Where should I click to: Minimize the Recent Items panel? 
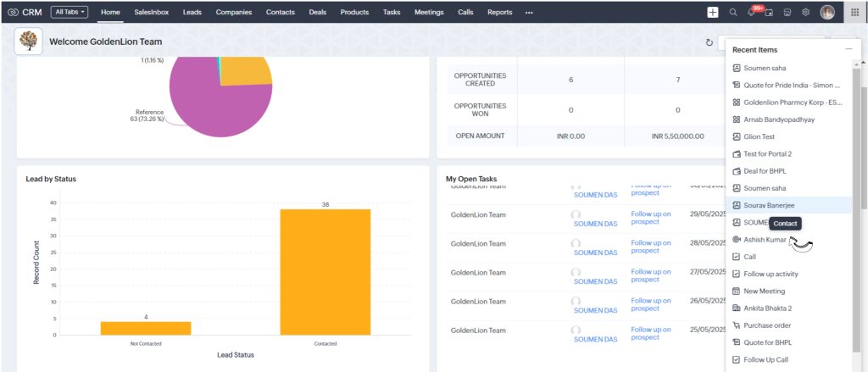click(x=849, y=50)
